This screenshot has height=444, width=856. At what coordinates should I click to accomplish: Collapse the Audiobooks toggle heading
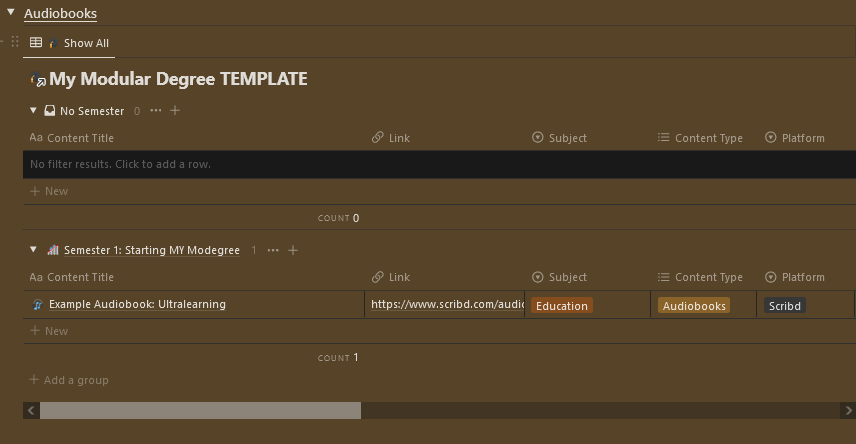(x=11, y=13)
